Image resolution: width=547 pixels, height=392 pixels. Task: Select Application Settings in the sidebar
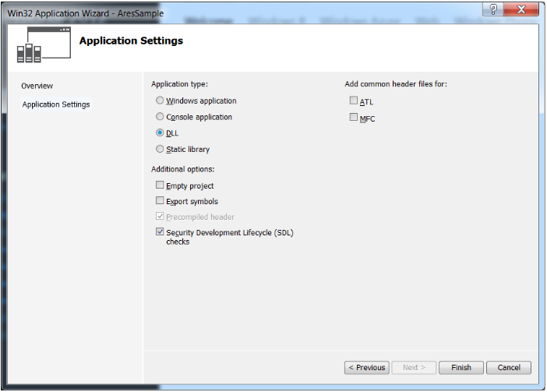(56, 104)
